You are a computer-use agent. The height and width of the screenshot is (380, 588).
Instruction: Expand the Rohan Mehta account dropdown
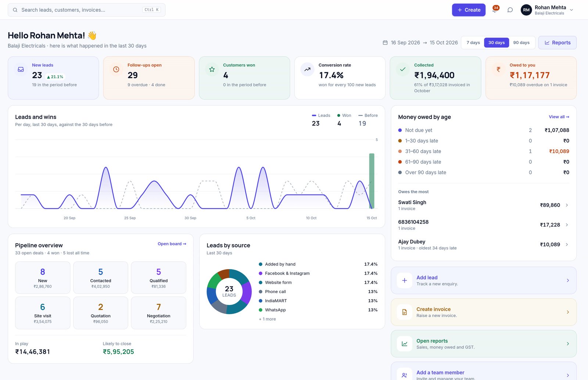click(571, 10)
